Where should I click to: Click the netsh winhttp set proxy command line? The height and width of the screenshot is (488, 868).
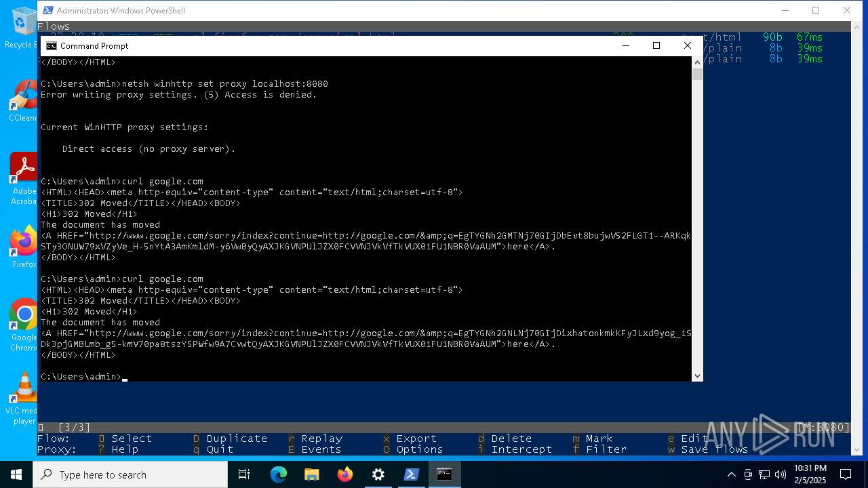(184, 84)
